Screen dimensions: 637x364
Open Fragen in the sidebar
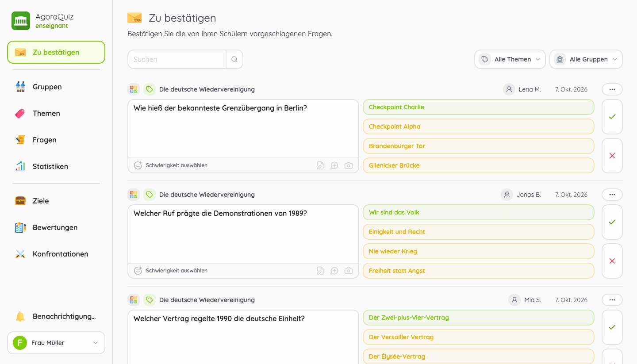point(56,140)
